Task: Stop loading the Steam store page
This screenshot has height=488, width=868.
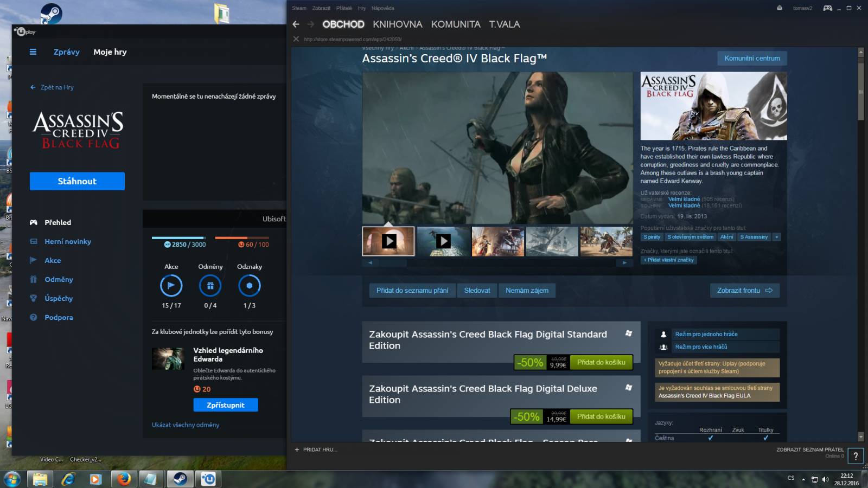Action: point(296,39)
